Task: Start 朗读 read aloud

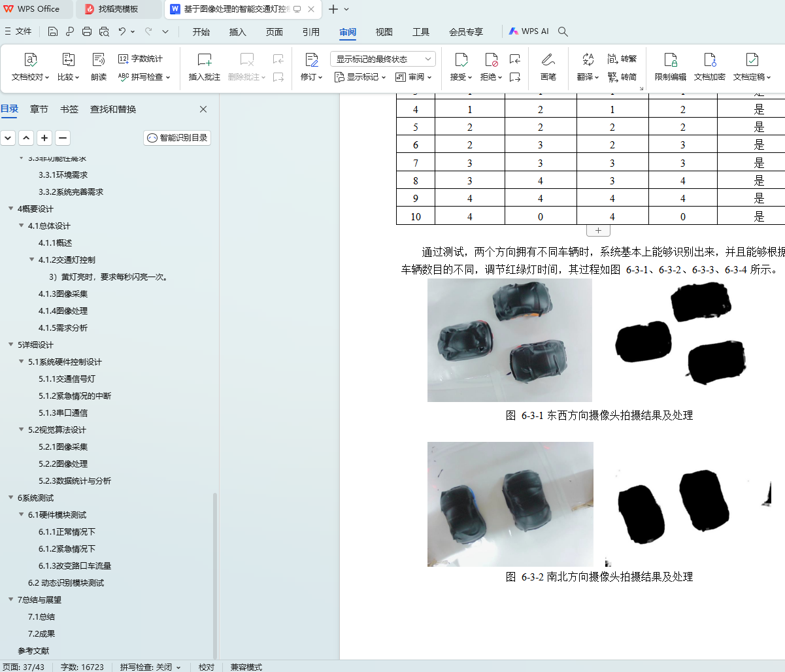Action: 99,67
